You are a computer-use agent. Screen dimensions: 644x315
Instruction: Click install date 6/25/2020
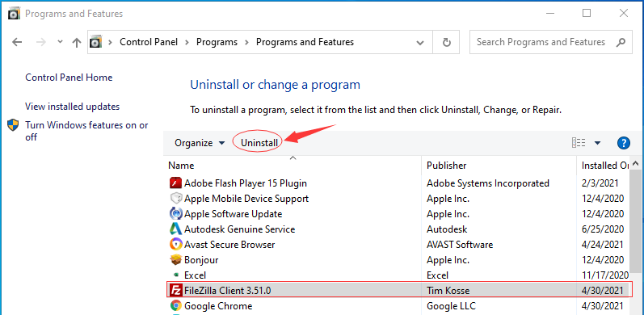pos(603,229)
